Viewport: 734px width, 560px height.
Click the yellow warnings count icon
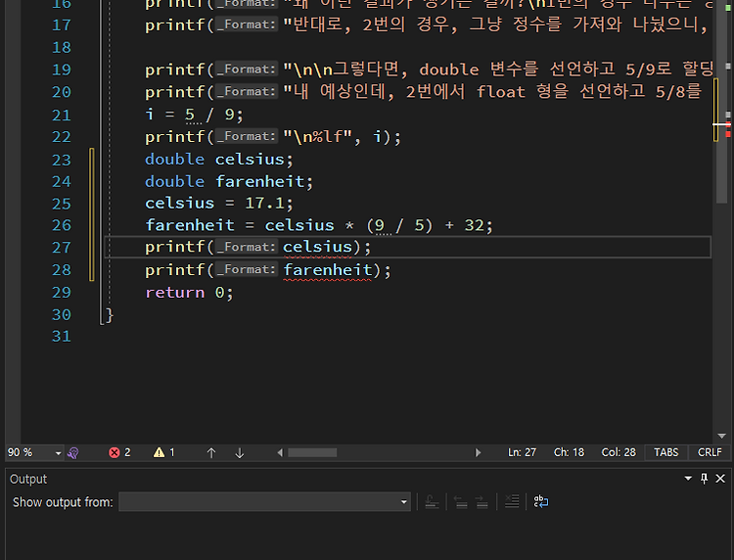click(160, 452)
